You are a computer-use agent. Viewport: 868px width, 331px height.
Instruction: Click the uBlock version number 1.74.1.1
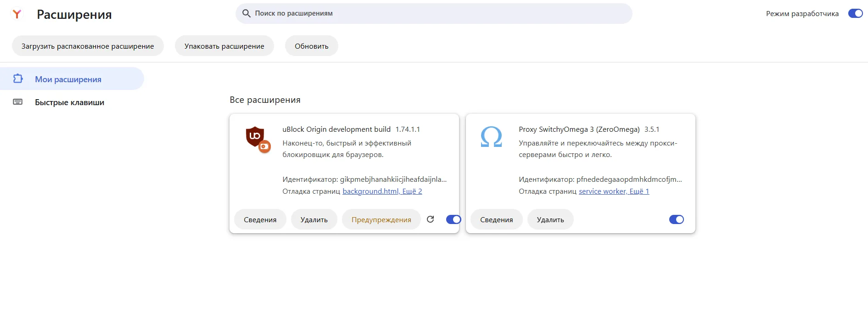tap(408, 129)
